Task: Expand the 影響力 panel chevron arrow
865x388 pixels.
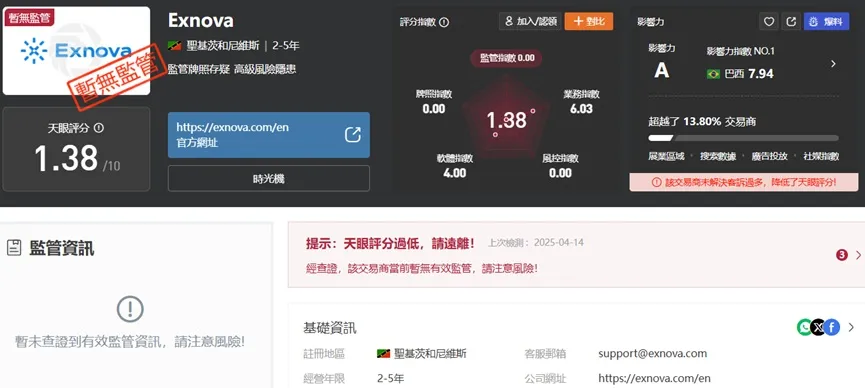Action: (x=833, y=64)
